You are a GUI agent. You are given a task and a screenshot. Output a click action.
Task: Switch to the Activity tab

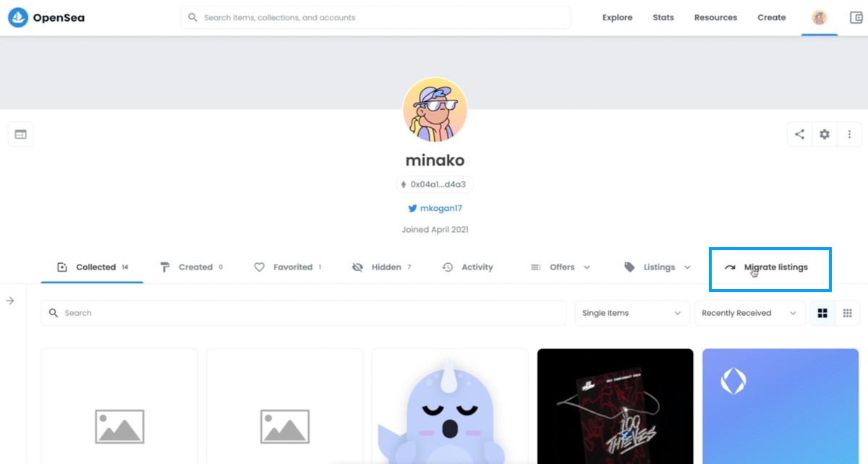[x=467, y=267]
